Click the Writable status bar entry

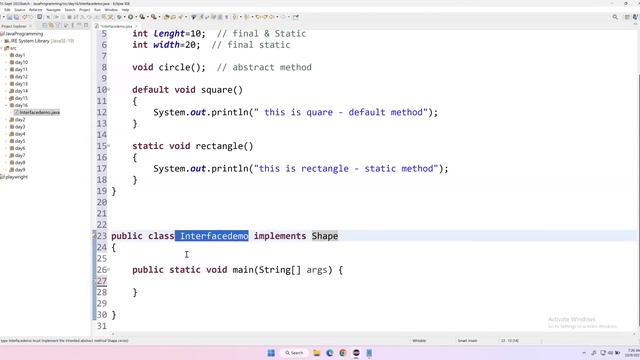[419, 340]
